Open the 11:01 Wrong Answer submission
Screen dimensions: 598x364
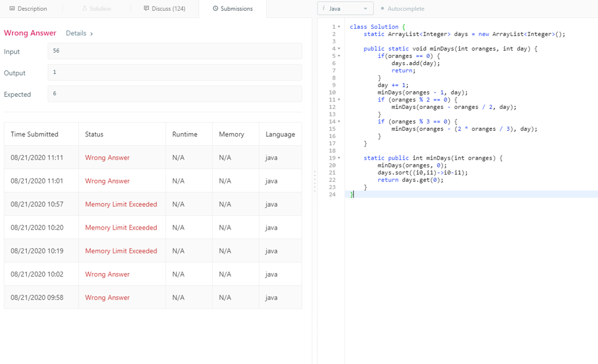(x=107, y=181)
